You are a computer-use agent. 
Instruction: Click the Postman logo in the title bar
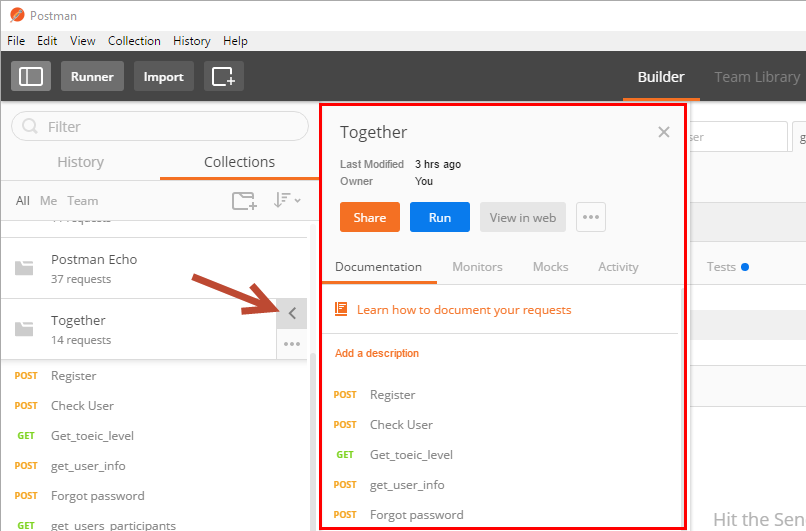click(x=17, y=15)
